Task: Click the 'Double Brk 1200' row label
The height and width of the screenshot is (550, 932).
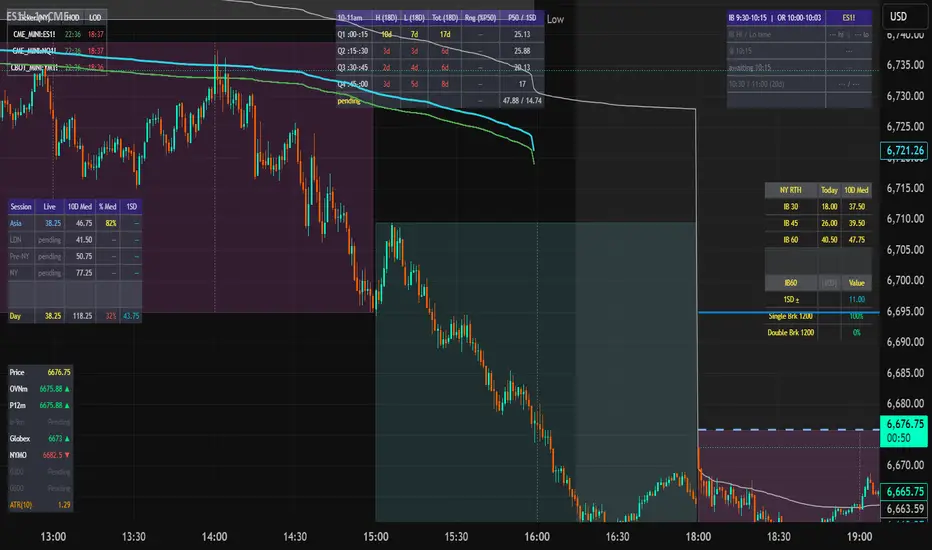Action: (791, 333)
